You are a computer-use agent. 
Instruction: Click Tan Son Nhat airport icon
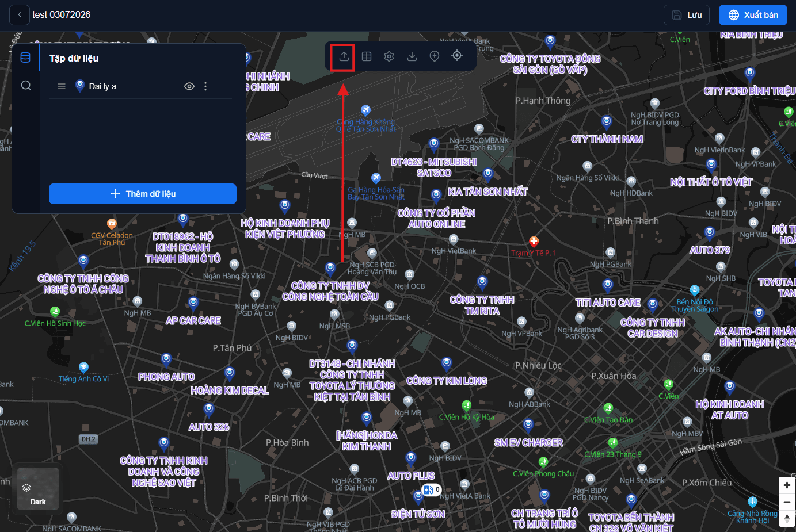coord(365,110)
